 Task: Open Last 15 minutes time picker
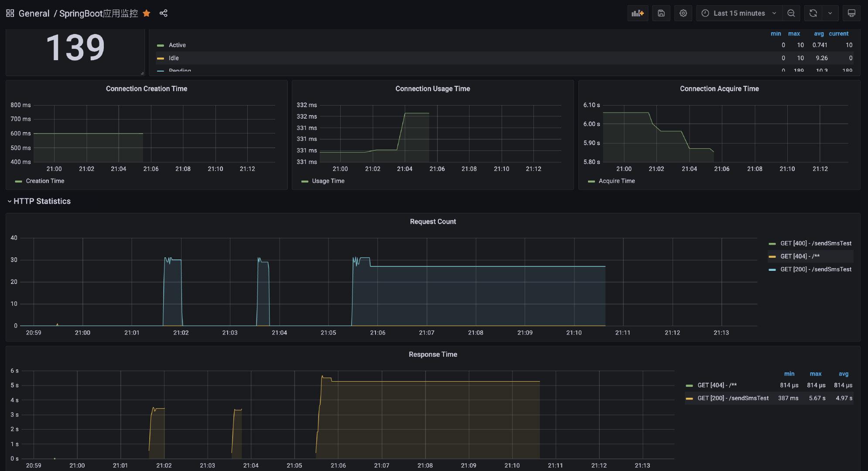coord(739,13)
